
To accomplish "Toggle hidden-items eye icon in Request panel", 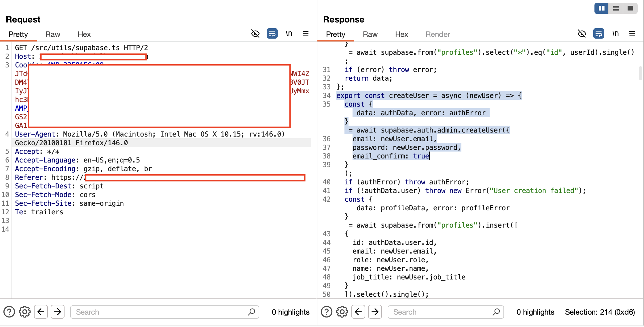I will click(x=255, y=34).
